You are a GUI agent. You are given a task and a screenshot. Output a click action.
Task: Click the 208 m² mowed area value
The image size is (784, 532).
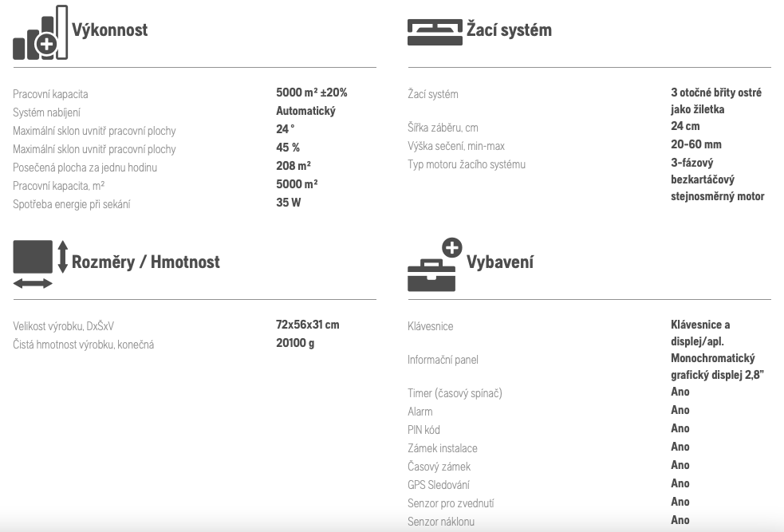pyautogui.click(x=294, y=165)
